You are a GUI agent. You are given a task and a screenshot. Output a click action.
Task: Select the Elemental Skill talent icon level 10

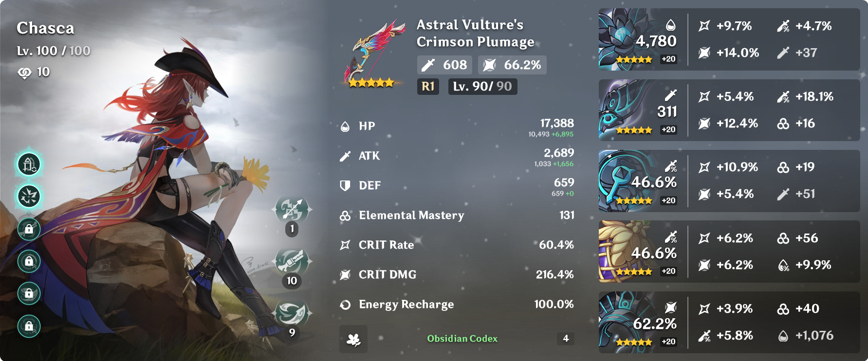[x=292, y=262]
